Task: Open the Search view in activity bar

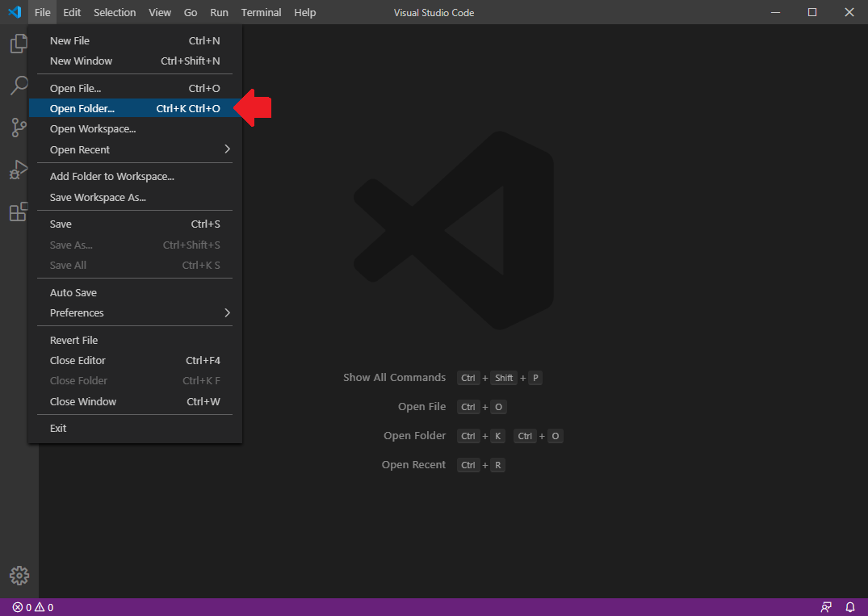Action: click(19, 86)
